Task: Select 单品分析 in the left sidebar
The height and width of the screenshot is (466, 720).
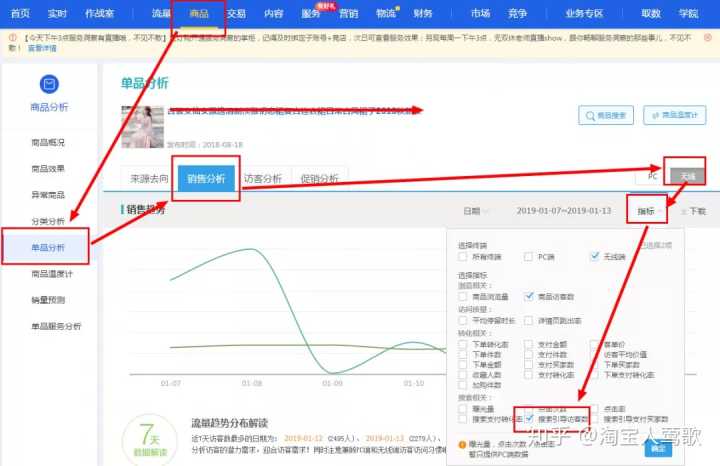Action: click(x=48, y=247)
